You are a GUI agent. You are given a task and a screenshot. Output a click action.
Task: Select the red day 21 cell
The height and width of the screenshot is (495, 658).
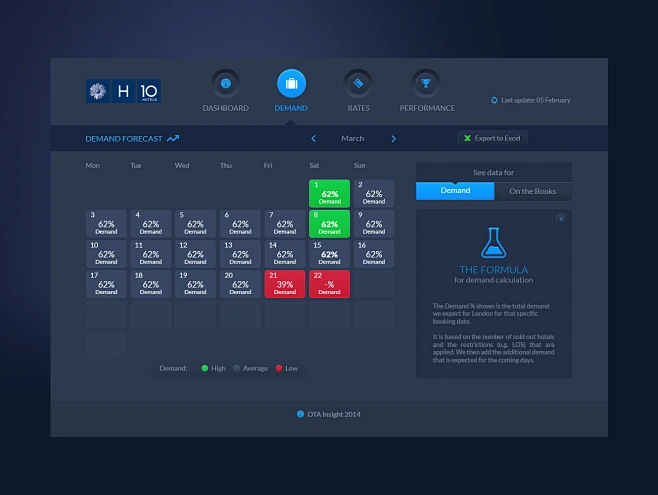pyautogui.click(x=285, y=284)
